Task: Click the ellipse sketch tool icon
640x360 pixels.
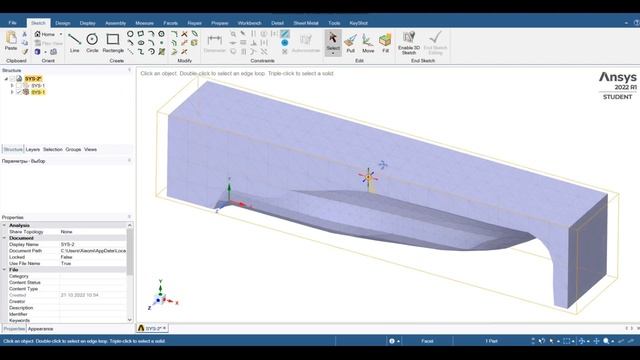Action: [141, 43]
